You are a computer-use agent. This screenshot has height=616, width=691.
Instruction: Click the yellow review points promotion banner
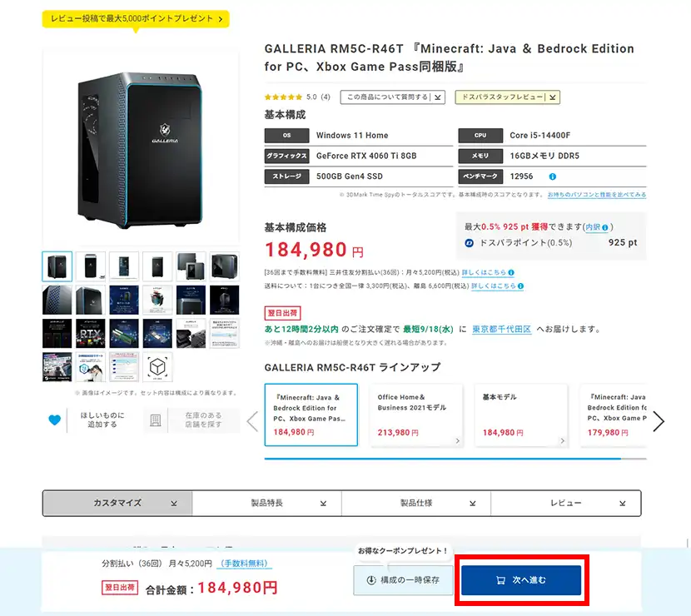click(x=136, y=18)
